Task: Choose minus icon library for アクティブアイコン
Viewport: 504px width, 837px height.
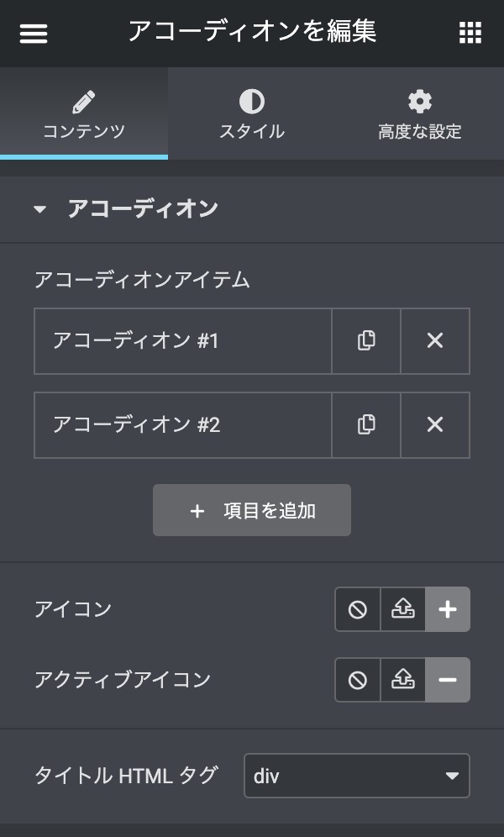Action: pyautogui.click(x=448, y=680)
